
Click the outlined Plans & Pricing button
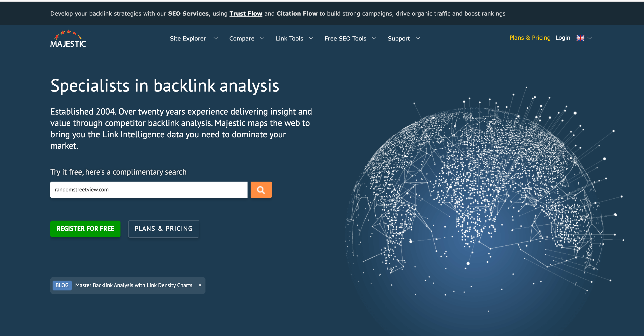(x=163, y=229)
